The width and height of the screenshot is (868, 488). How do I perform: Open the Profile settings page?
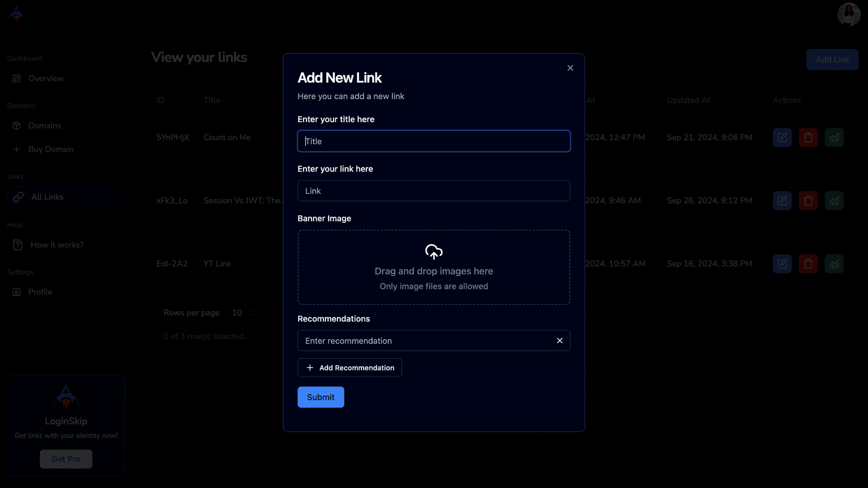40,292
